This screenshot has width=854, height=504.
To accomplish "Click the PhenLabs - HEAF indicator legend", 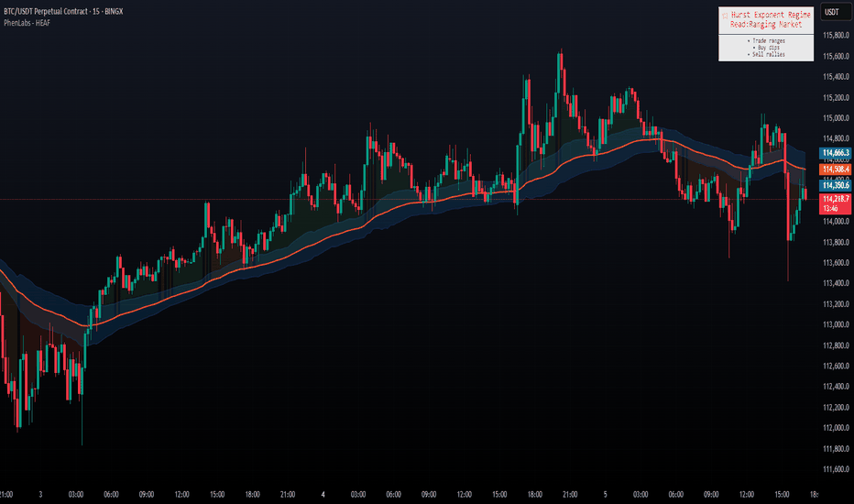I will pos(27,23).
